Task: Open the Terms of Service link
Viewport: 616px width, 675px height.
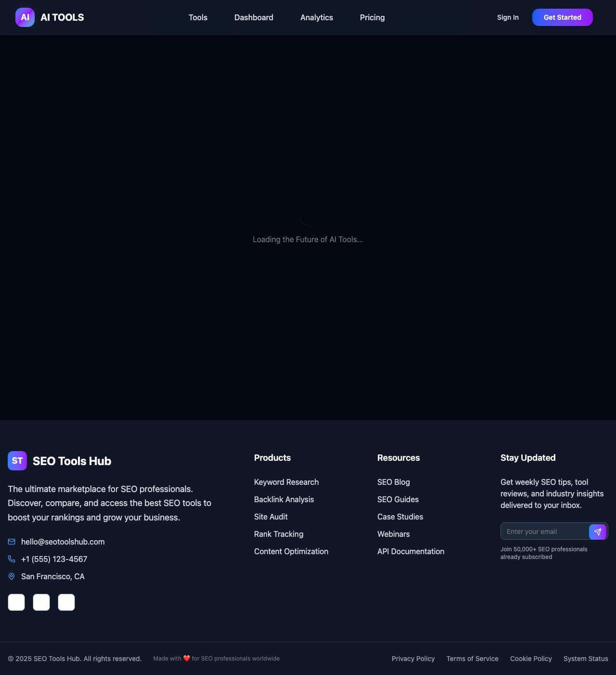Action: point(473,659)
